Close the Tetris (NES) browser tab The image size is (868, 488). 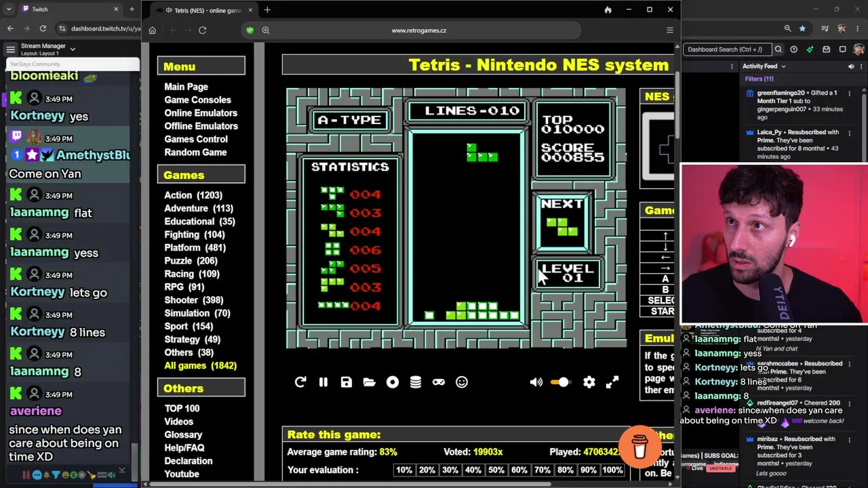point(250,11)
